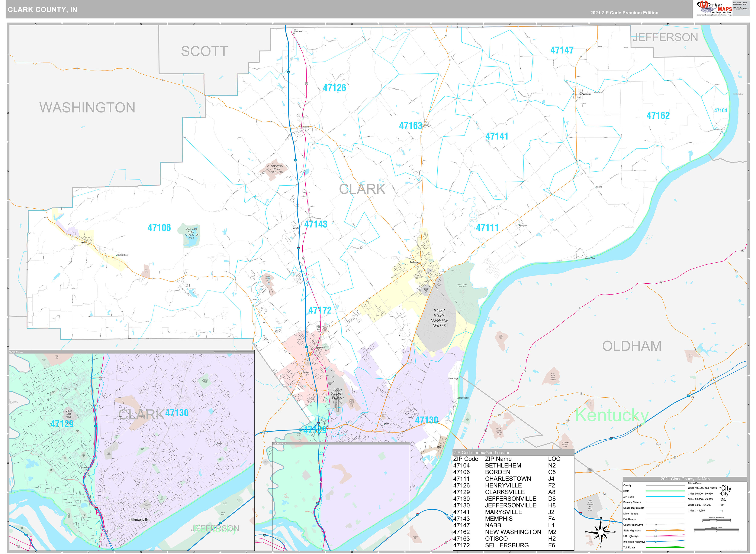Click the County Highways marker sample in legend
This screenshot has height=554, width=756.
click(x=656, y=525)
